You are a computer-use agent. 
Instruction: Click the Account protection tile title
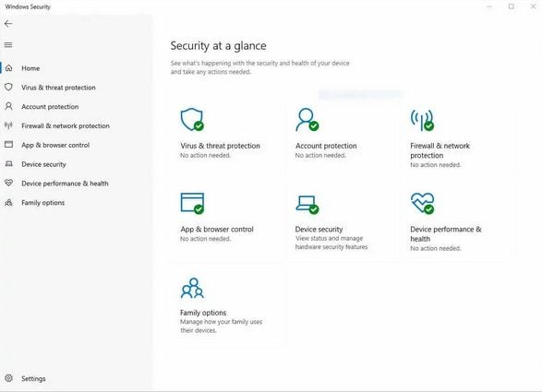pos(326,146)
